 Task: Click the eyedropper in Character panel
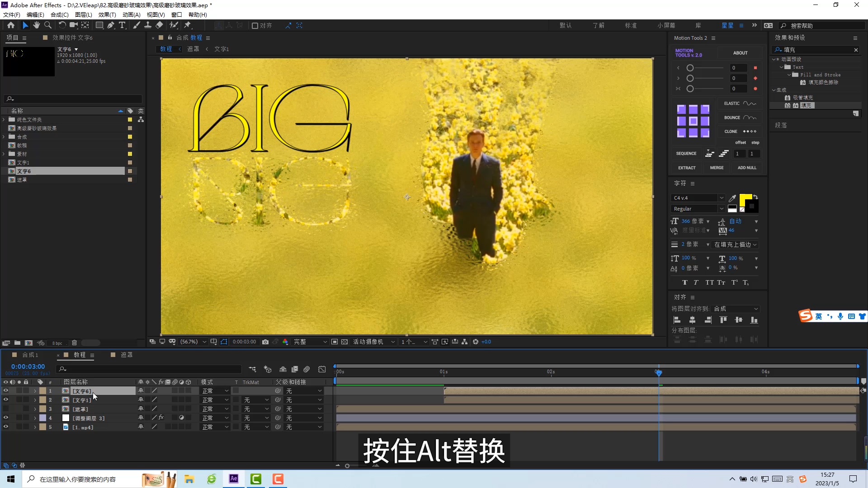click(x=732, y=198)
